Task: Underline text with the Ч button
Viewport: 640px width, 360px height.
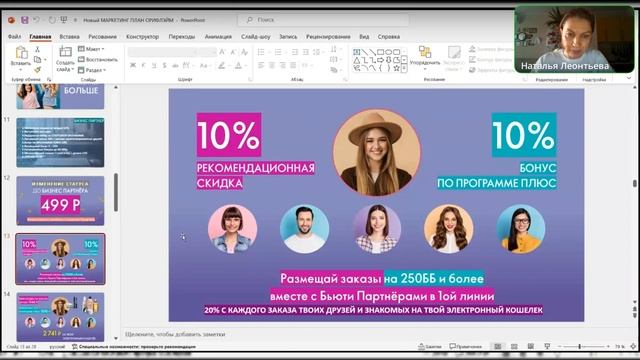Action: tap(154, 65)
